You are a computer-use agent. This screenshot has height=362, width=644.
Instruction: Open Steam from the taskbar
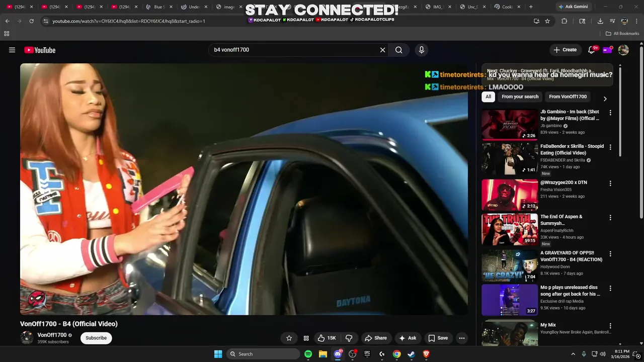click(411, 354)
